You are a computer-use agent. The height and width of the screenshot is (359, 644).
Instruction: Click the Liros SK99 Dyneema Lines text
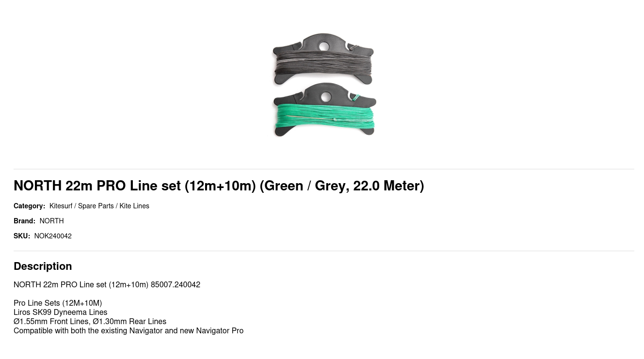[60, 312]
